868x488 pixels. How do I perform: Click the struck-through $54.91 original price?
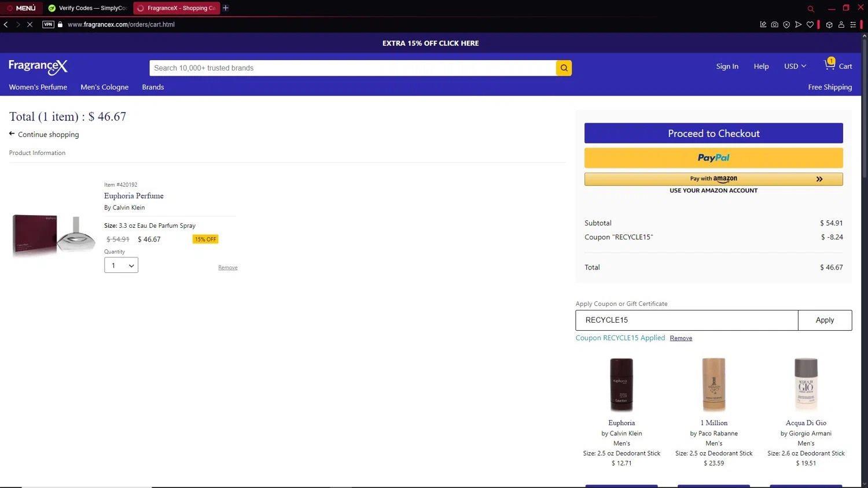click(x=118, y=239)
